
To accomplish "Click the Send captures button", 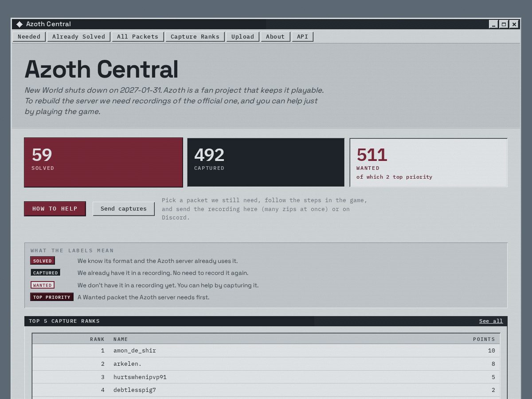I will click(124, 209).
